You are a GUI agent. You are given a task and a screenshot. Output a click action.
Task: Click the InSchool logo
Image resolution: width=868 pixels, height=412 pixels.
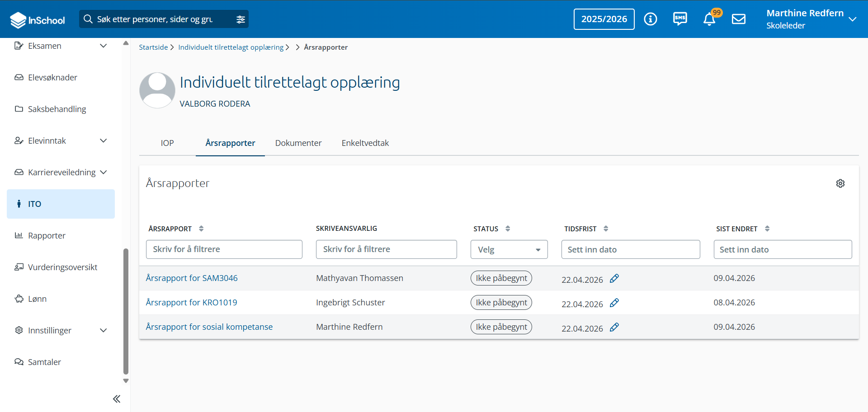click(x=37, y=19)
